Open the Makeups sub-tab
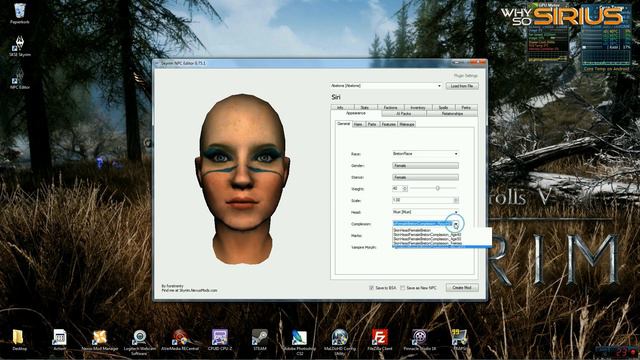Screen dimensions: 640x360 [x=407, y=124]
